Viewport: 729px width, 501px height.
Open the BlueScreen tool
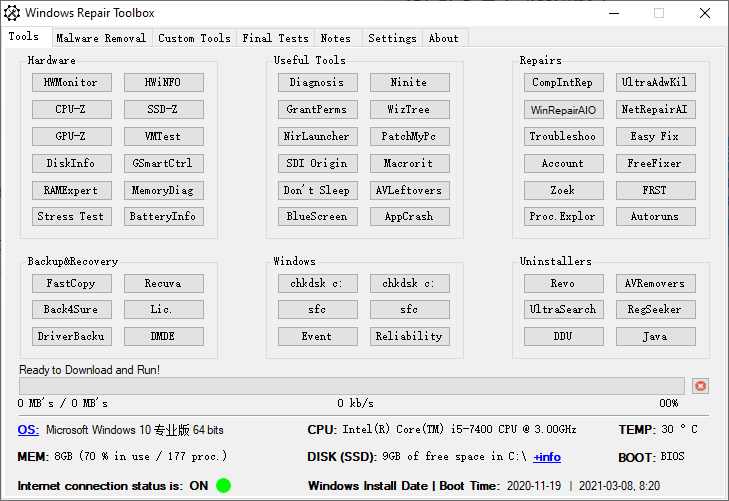[318, 216]
